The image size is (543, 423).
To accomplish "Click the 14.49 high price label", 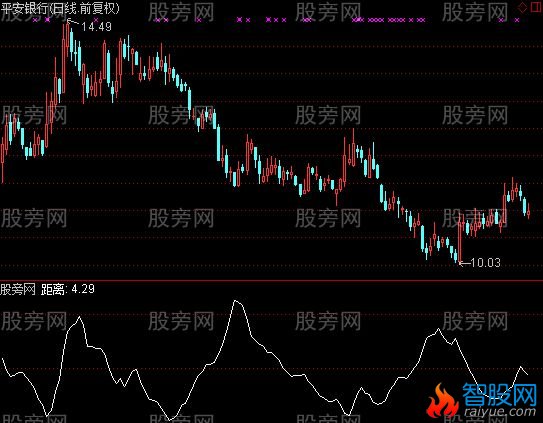I will click(96, 27).
